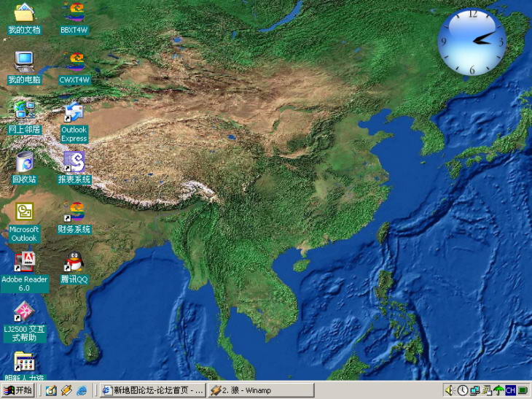
Task: Click the Internet Explorer quick launch icon
Action: click(82, 390)
